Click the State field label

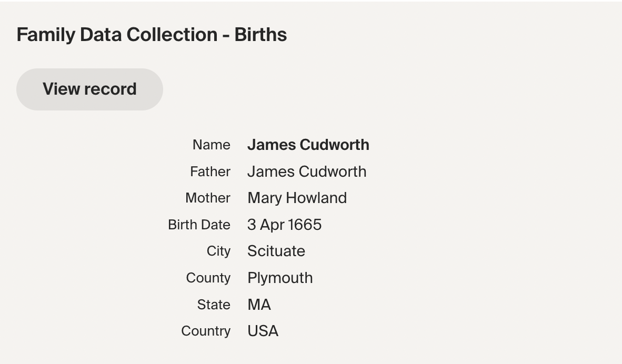214,305
